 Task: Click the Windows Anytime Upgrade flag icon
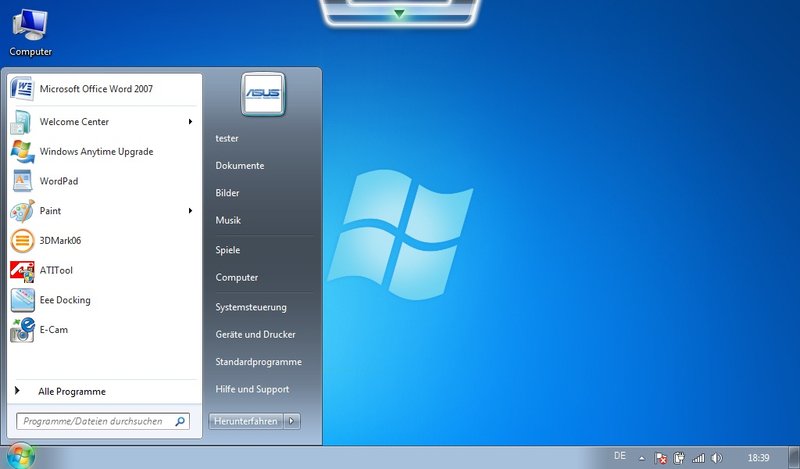[x=22, y=152]
